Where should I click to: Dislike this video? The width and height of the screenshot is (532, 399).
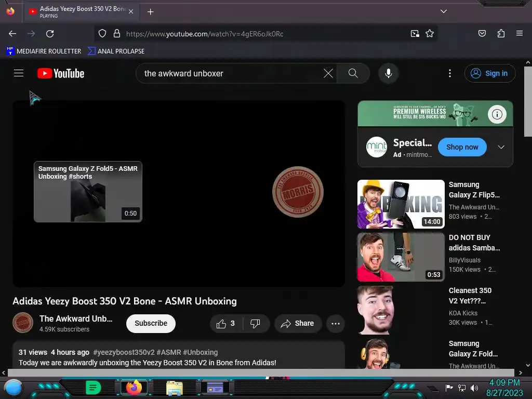(256, 323)
